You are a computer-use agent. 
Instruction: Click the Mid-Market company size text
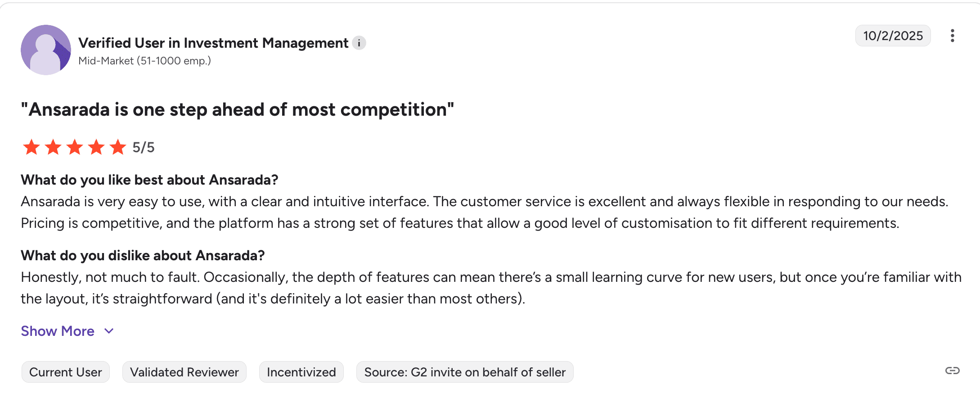coord(145,60)
